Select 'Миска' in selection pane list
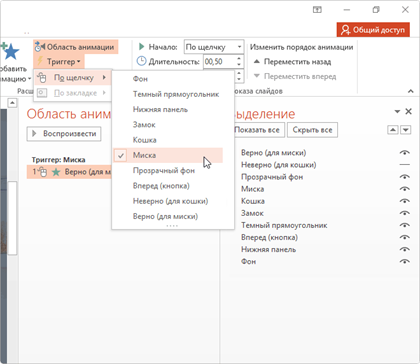Viewport: 420px width, 364px height. (253, 189)
